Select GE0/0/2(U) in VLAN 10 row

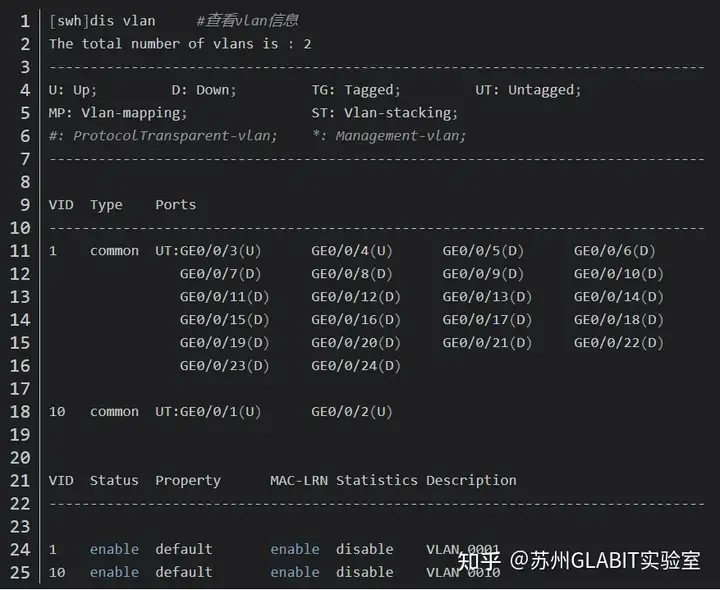click(x=352, y=411)
